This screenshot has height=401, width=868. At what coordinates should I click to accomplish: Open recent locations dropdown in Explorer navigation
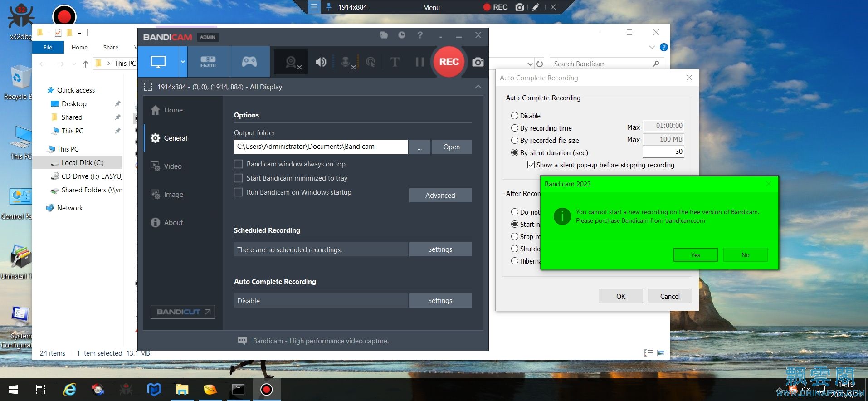pyautogui.click(x=74, y=64)
